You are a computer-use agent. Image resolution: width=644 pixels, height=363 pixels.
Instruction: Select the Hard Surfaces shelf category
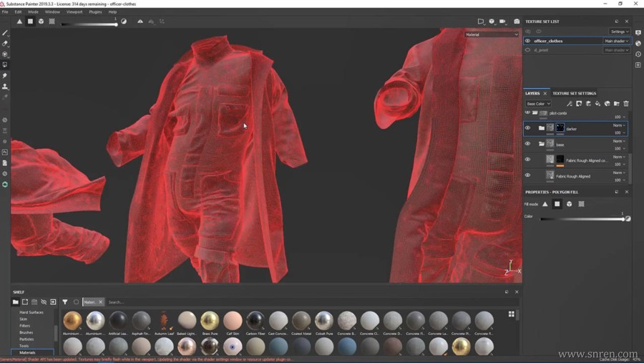point(31,312)
